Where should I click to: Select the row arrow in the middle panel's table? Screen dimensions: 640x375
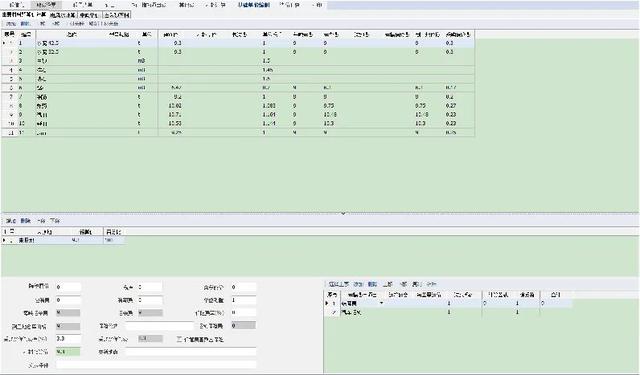[4, 240]
